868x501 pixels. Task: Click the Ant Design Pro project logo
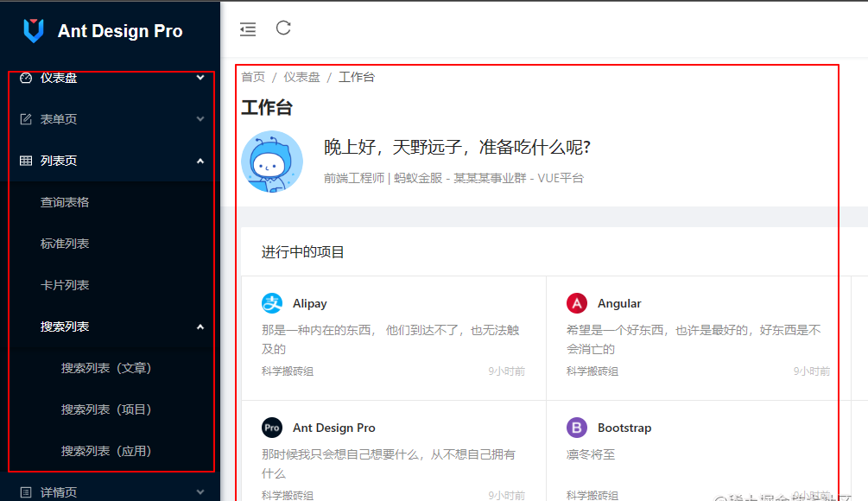click(272, 428)
